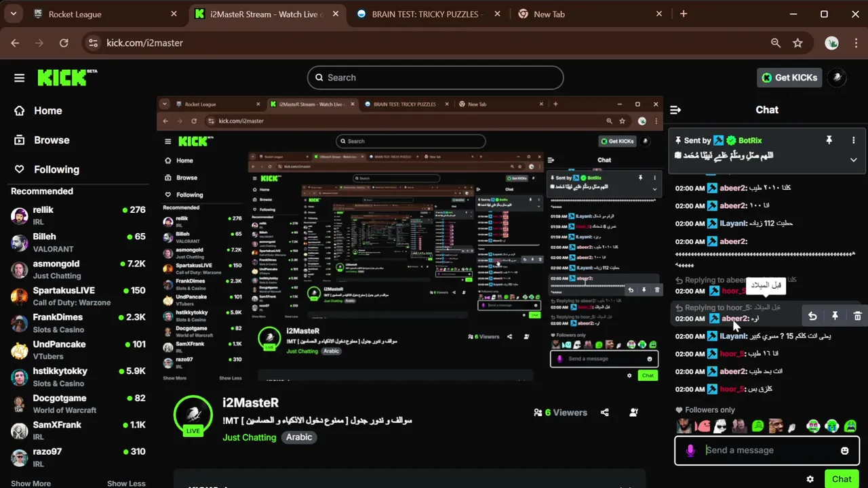Click the pin icon on the pinned BotRix message

click(829, 140)
